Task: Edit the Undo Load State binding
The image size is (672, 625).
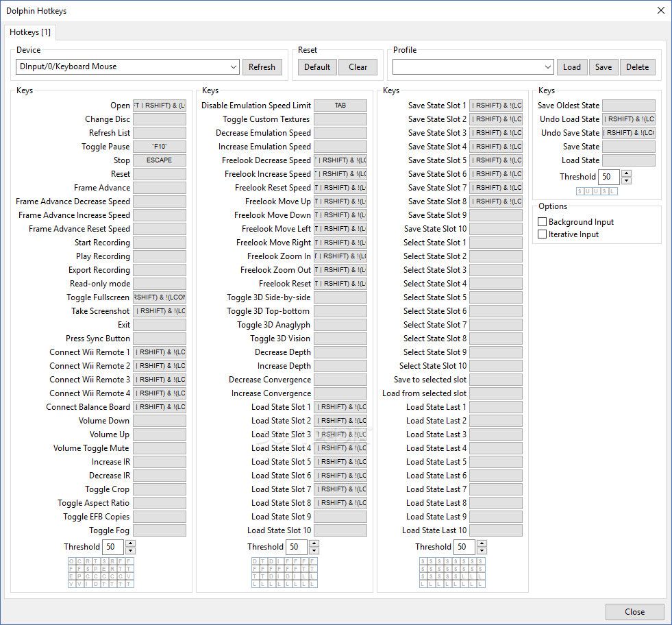Action: click(x=629, y=119)
